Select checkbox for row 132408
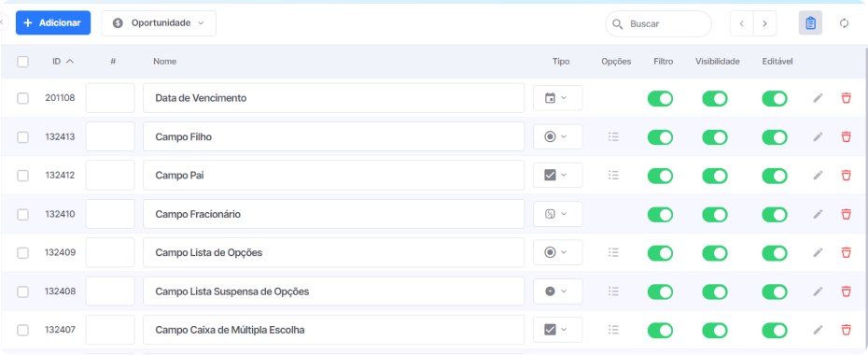 coord(22,291)
